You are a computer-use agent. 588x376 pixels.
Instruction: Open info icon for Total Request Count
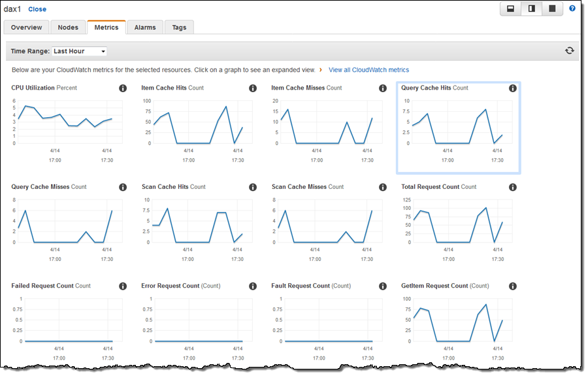coord(512,187)
